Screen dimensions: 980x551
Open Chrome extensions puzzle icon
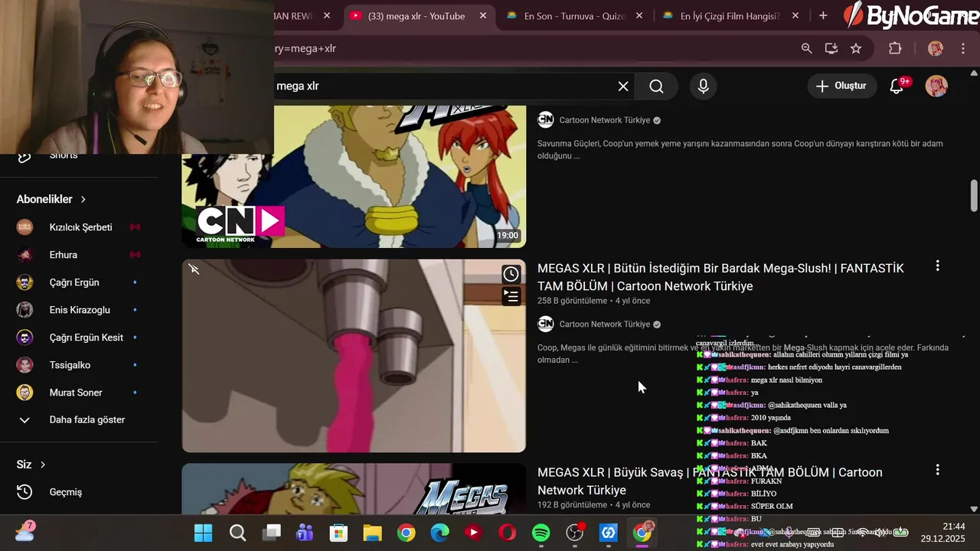(895, 48)
